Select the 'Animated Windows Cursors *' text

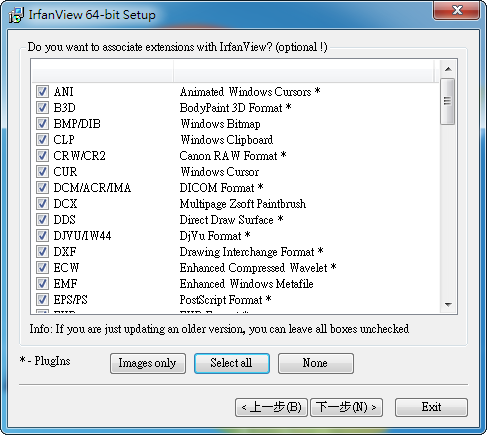pyautogui.click(x=250, y=92)
